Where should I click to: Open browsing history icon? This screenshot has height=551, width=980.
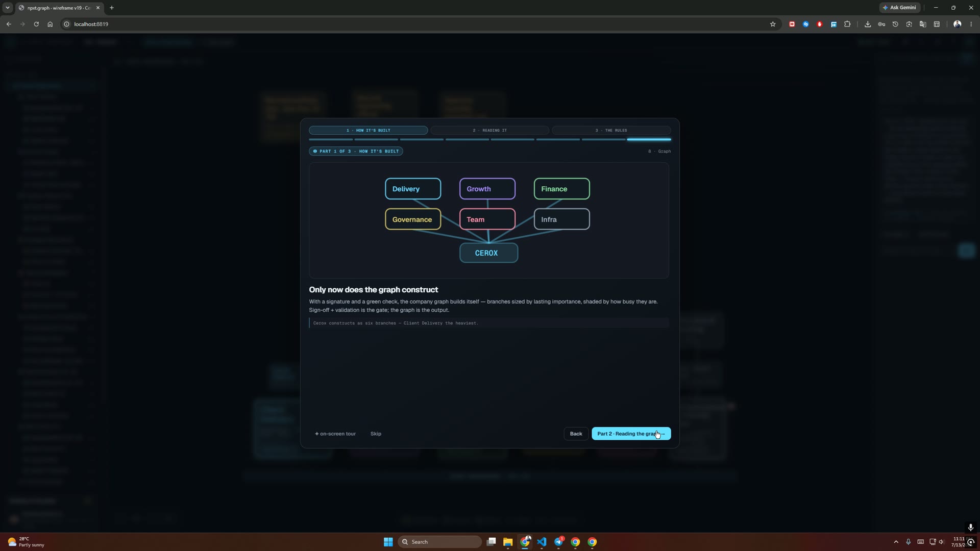coord(895,24)
